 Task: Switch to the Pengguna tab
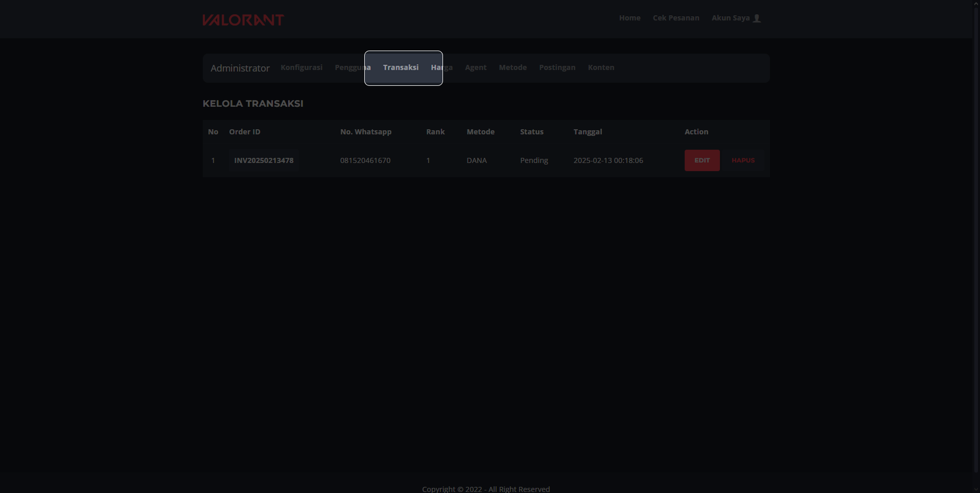353,67
